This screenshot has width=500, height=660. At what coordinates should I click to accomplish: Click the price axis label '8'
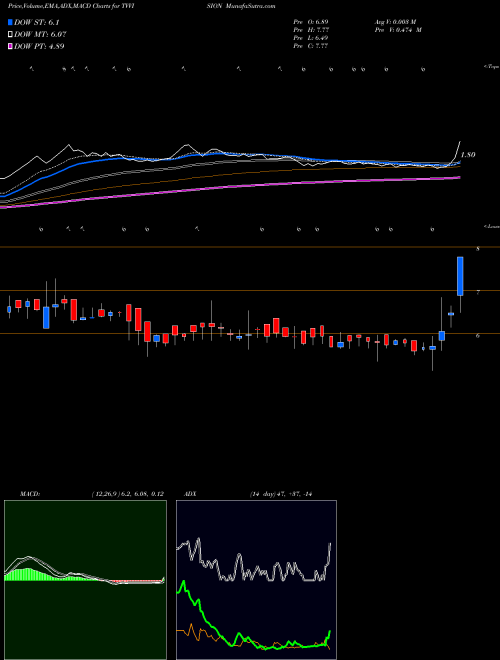478,249
